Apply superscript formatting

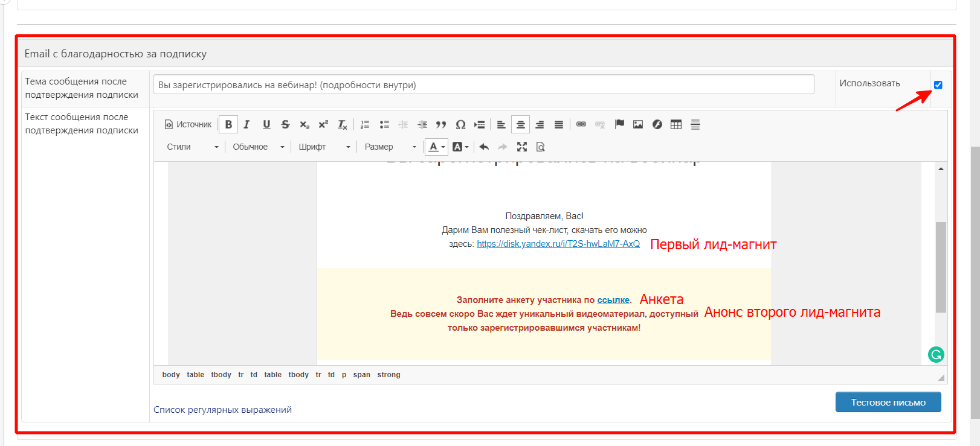point(323,124)
